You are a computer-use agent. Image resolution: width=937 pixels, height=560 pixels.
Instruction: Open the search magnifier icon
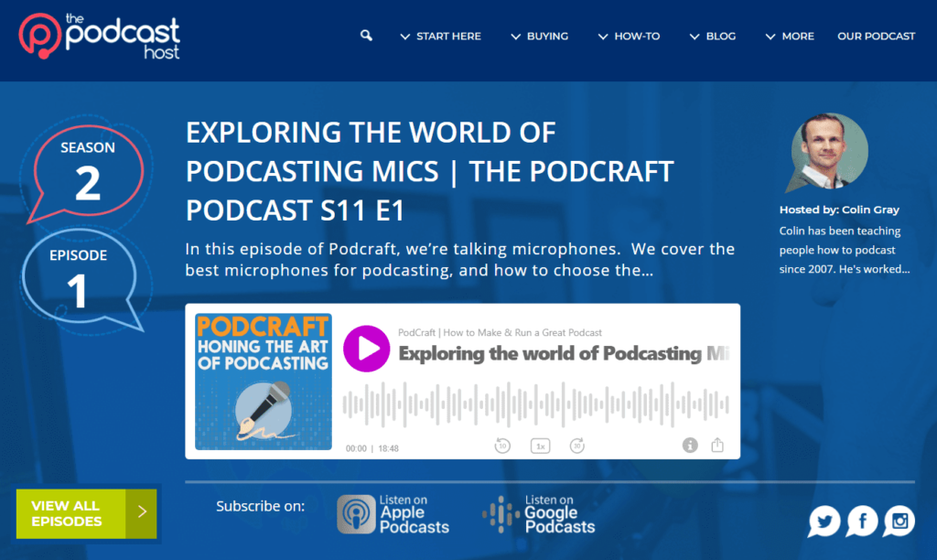click(x=365, y=35)
